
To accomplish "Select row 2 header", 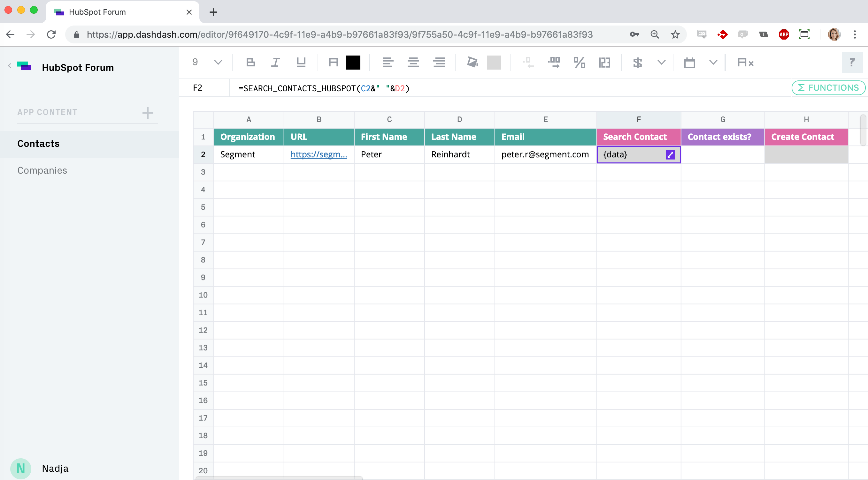I will coord(203,154).
